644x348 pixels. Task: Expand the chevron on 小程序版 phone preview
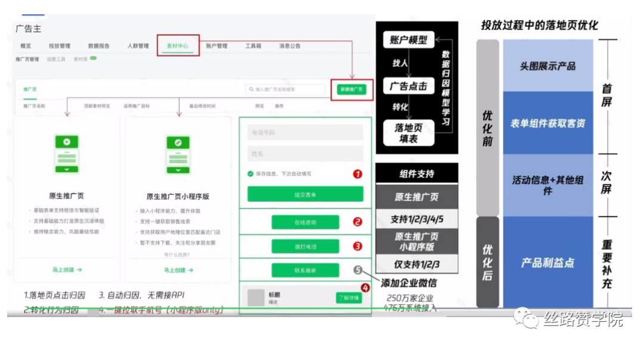[178, 170]
